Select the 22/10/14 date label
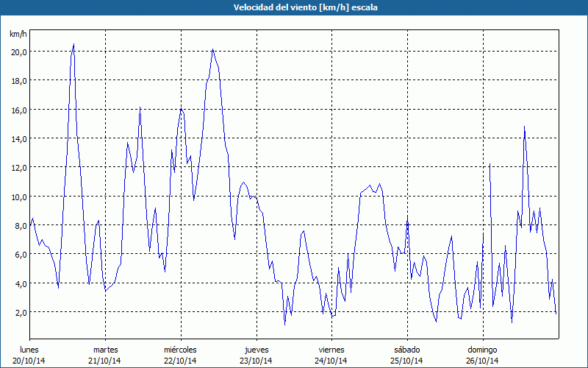 tap(180, 361)
